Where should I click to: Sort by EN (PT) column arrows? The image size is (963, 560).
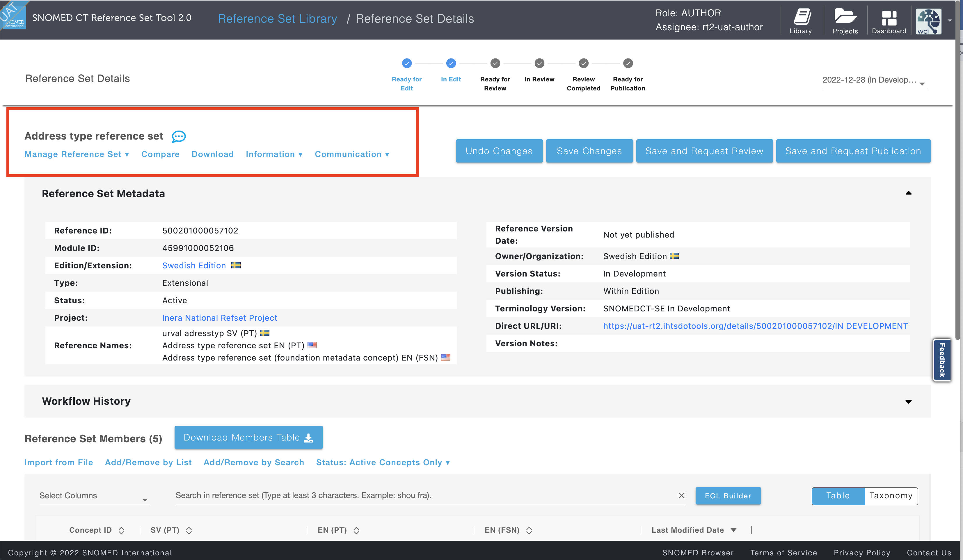coord(356,530)
